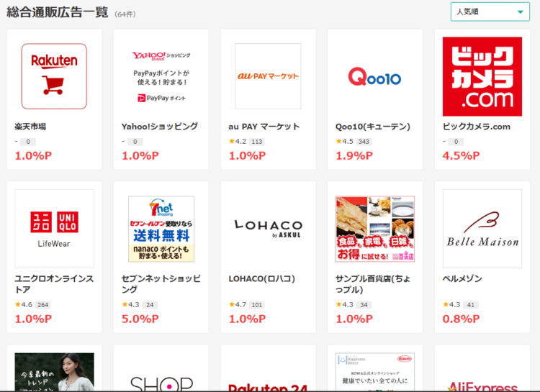
Task: Click the 4.3 star rating of セブンネット
Action: pyautogui.click(x=130, y=304)
